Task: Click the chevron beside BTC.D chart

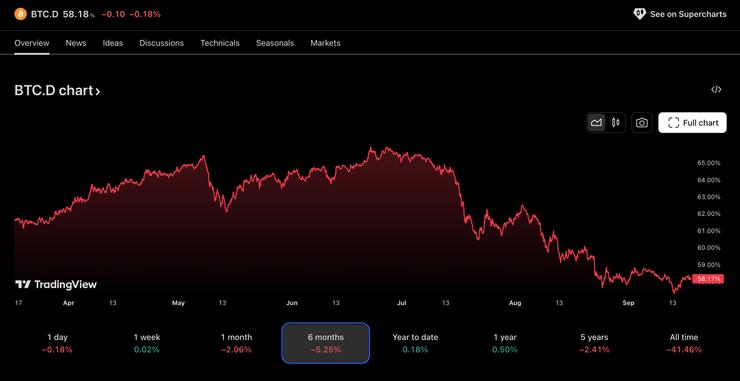Action: 98,92
